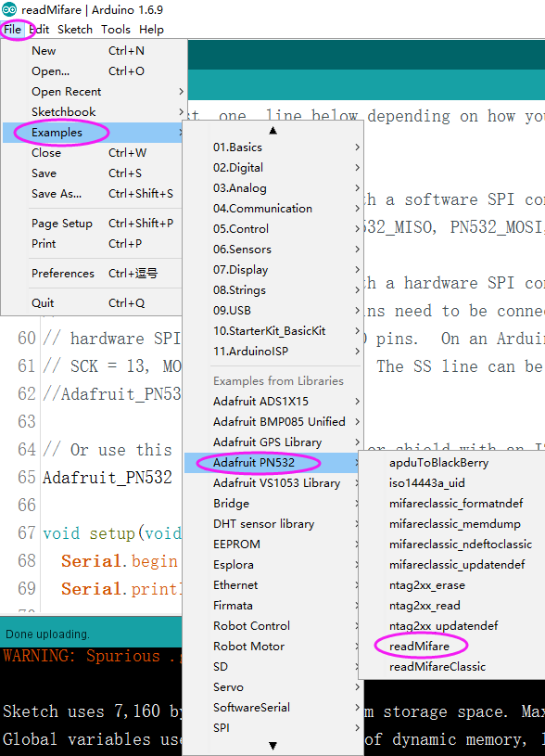545x756 pixels.
Task: Expand 09.USB examples
Action: point(272,311)
